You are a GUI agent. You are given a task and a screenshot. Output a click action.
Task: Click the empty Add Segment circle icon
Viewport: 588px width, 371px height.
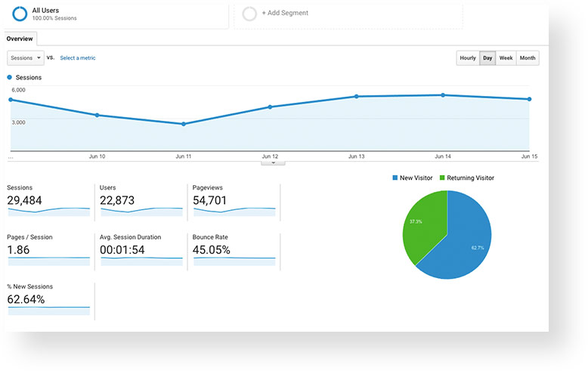[249, 13]
